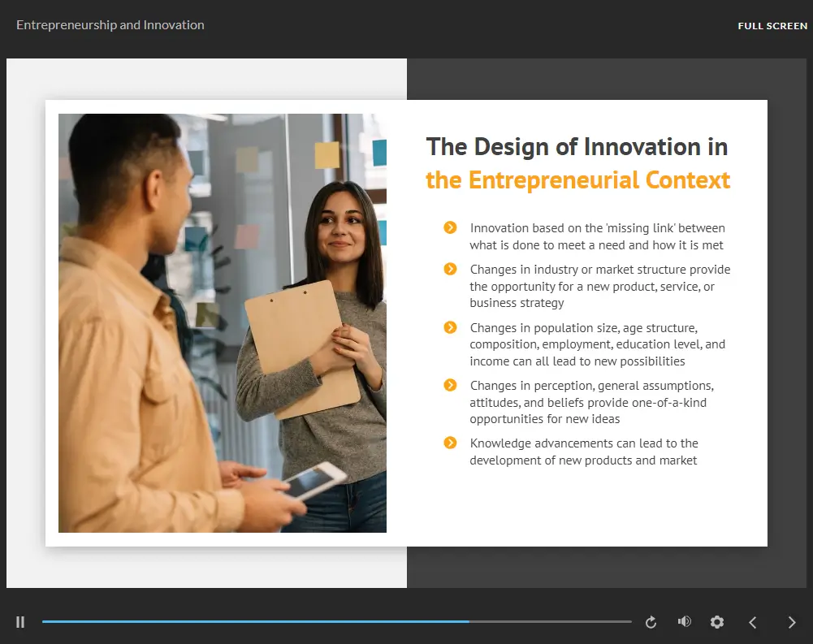Image resolution: width=813 pixels, height=644 pixels.
Task: Click the bullet icon beside 'Changes in perception'
Action: click(x=451, y=385)
